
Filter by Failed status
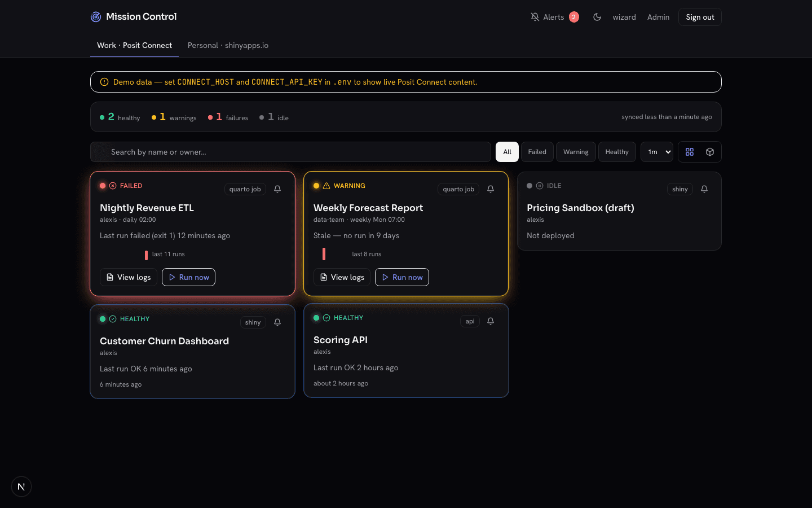[537, 152]
